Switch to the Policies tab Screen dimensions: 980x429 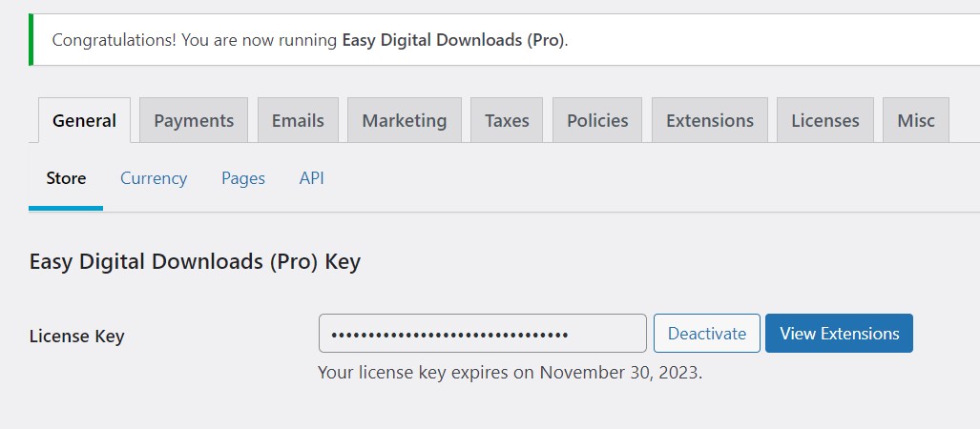tap(597, 121)
